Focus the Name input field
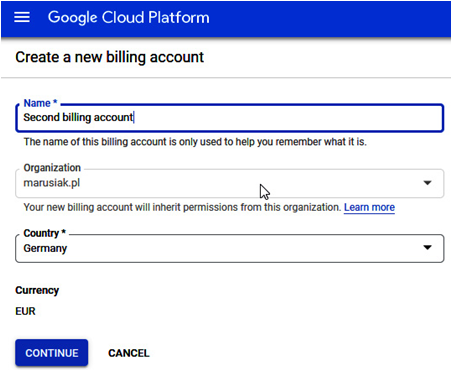This screenshot has height=370, width=453. tap(229, 118)
